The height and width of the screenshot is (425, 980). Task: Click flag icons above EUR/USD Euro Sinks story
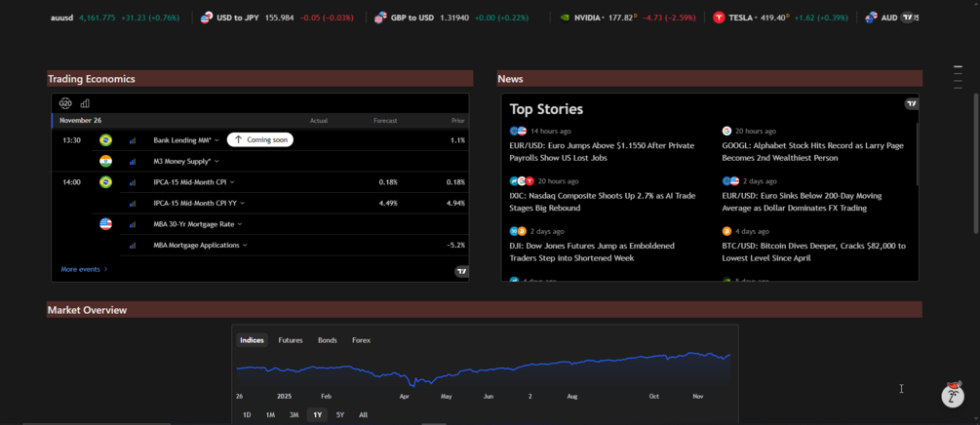coord(730,181)
